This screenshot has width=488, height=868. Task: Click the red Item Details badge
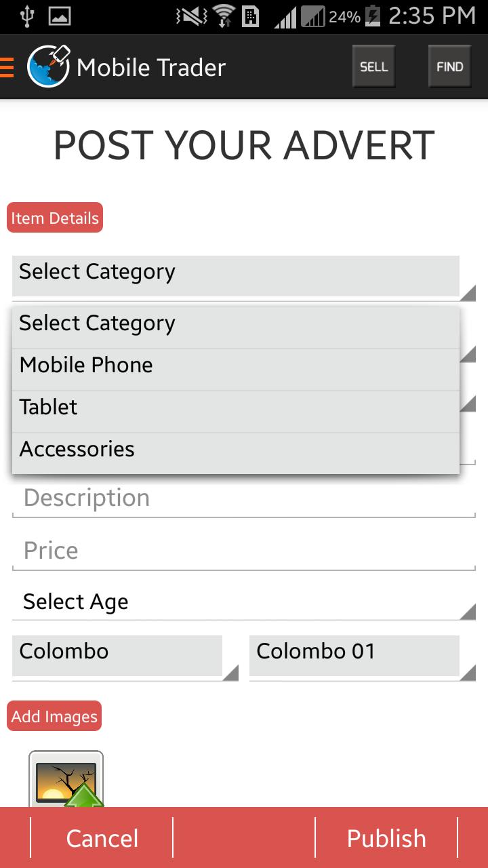[x=54, y=218]
